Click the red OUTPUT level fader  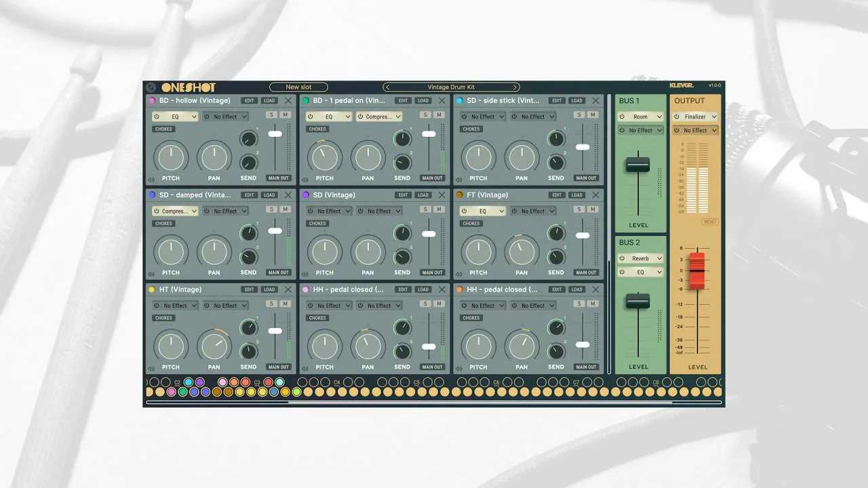pos(697,271)
